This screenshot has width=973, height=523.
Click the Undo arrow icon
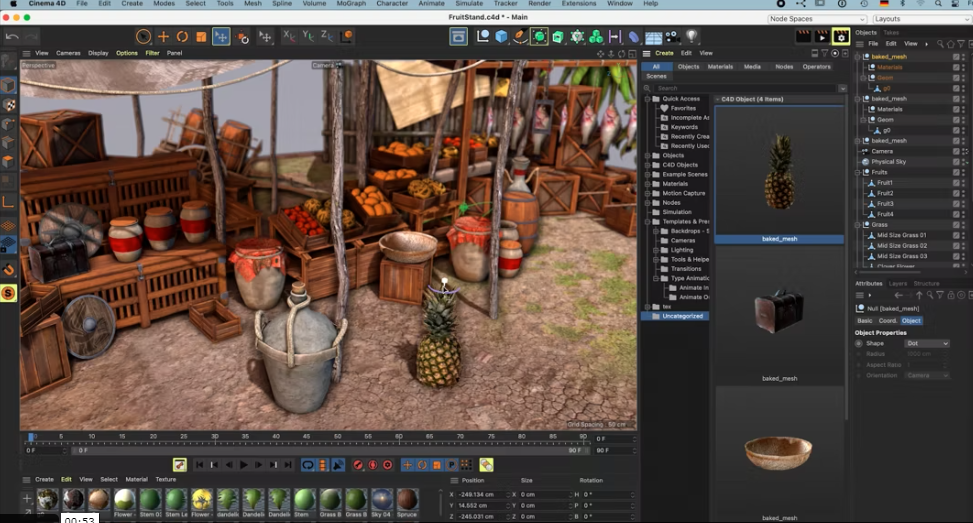12,37
